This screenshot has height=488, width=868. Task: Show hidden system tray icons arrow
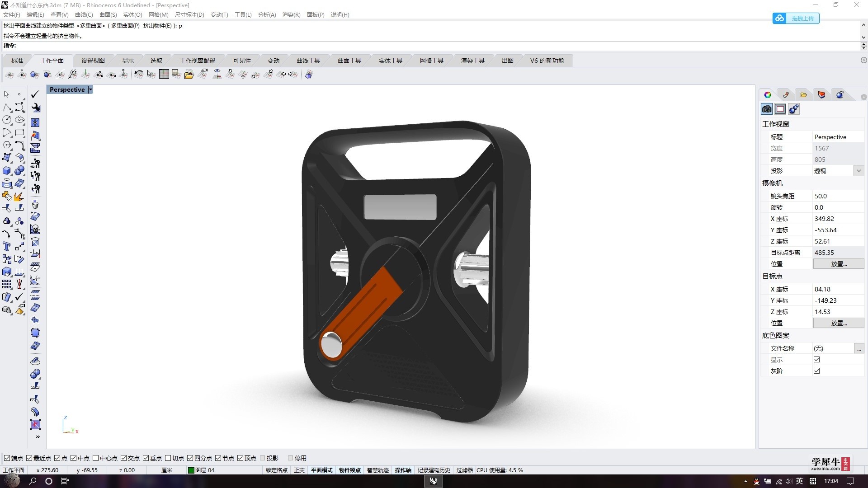[745, 481]
